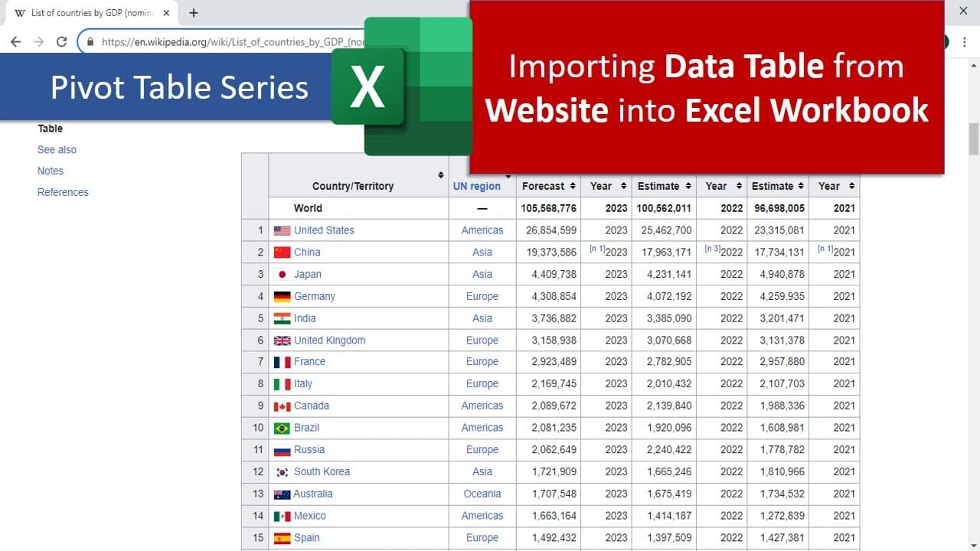This screenshot has width=980, height=551.
Task: Click the page vertical scrollbar thumb
Action: [974, 138]
